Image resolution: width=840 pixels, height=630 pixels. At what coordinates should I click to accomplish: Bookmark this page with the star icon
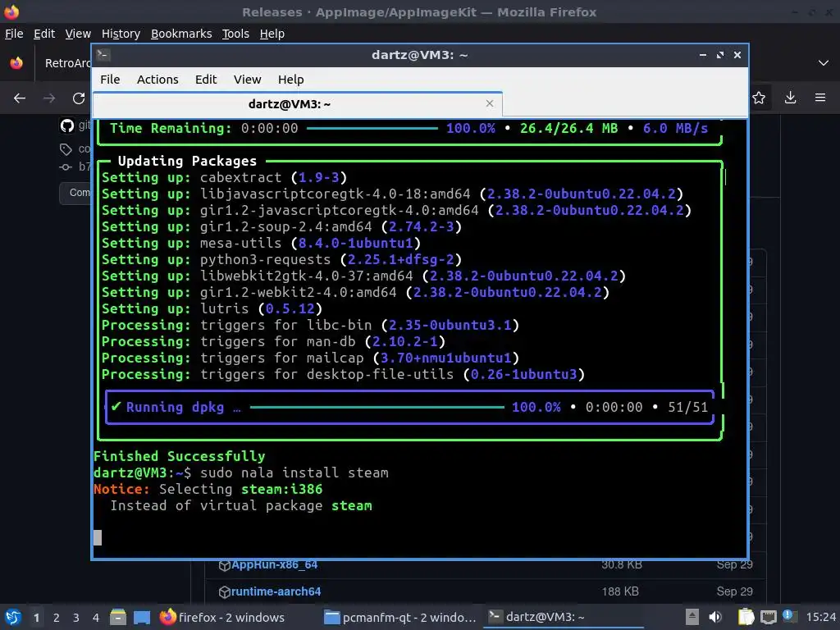pos(759,98)
